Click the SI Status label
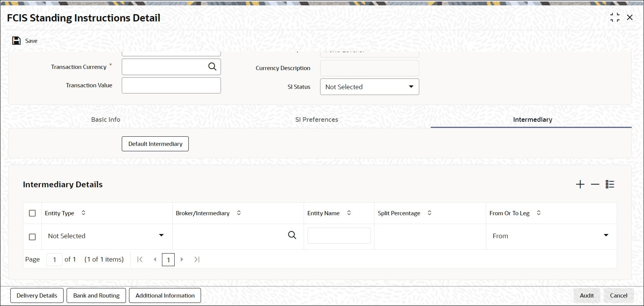 299,87
